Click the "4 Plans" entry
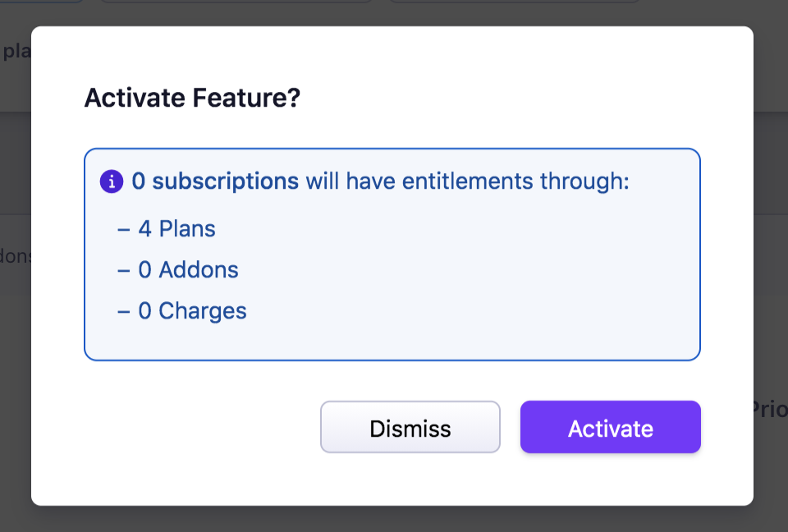Screen dimensions: 788x532 pos(176,228)
